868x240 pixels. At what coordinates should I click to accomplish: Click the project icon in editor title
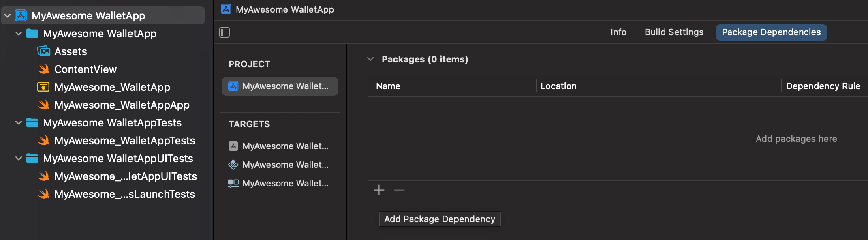click(x=226, y=9)
